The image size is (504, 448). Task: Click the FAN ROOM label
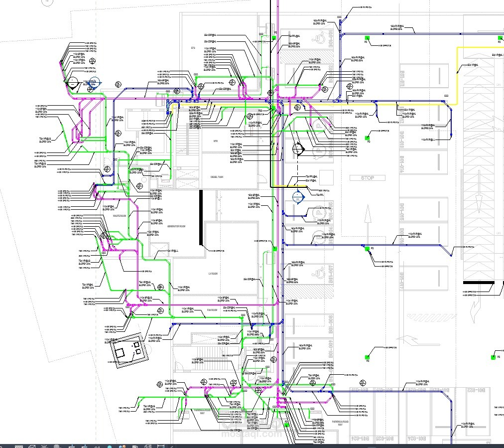point(212,310)
